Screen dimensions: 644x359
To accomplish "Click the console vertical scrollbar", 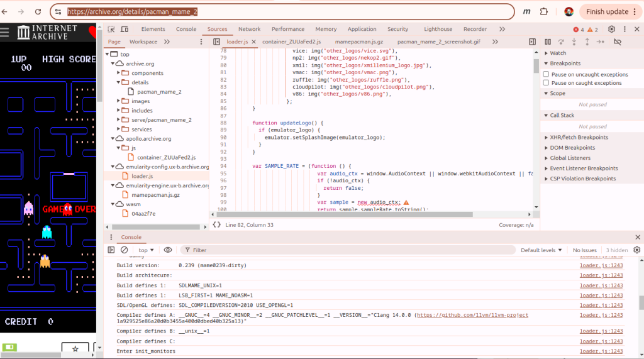I will [641, 302].
